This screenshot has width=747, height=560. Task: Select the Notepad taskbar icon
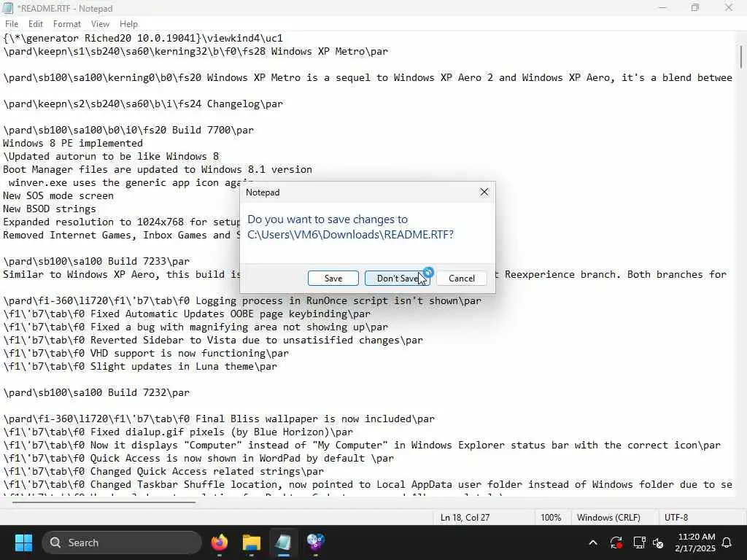click(x=284, y=542)
